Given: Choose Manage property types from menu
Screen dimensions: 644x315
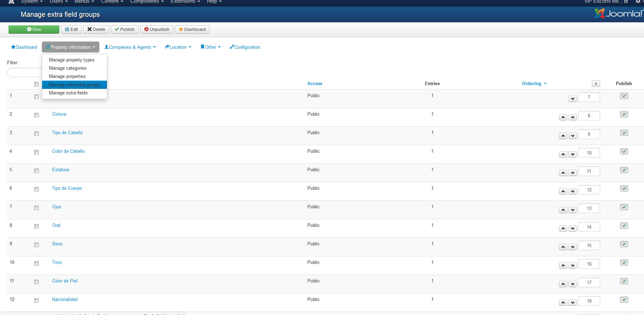Looking at the screenshot, I should [x=74, y=60].
